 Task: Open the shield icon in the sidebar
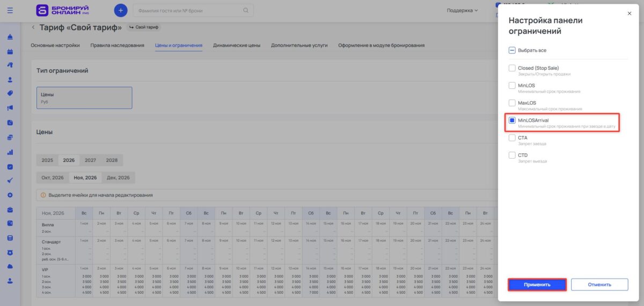[10, 252]
